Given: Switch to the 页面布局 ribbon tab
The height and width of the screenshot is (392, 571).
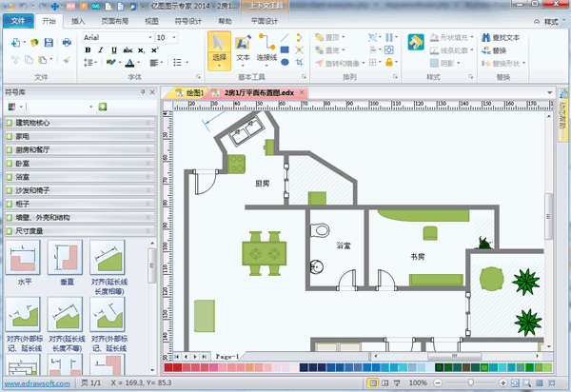Looking at the screenshot, I should (x=115, y=21).
